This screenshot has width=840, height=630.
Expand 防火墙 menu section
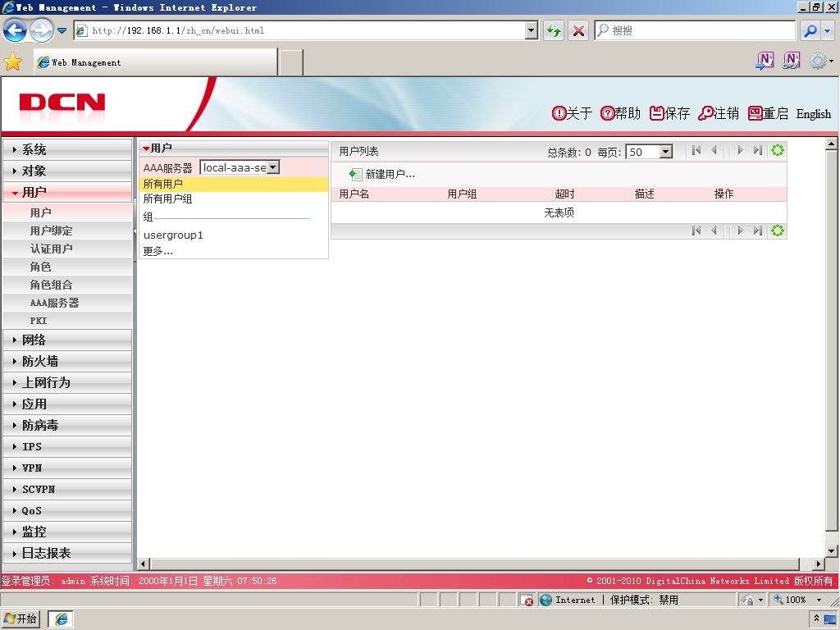67,361
